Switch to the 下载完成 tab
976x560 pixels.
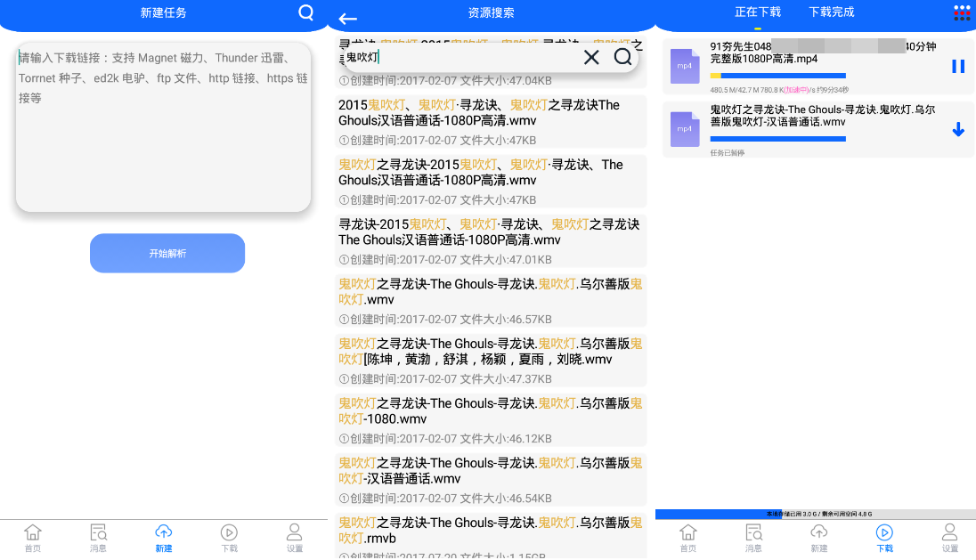[x=831, y=12]
